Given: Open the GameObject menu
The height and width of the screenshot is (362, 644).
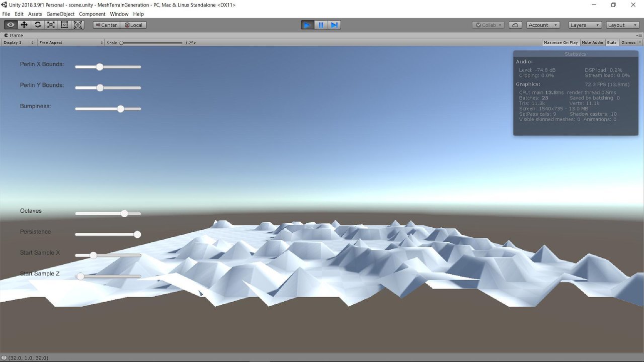Looking at the screenshot, I should 60,14.
